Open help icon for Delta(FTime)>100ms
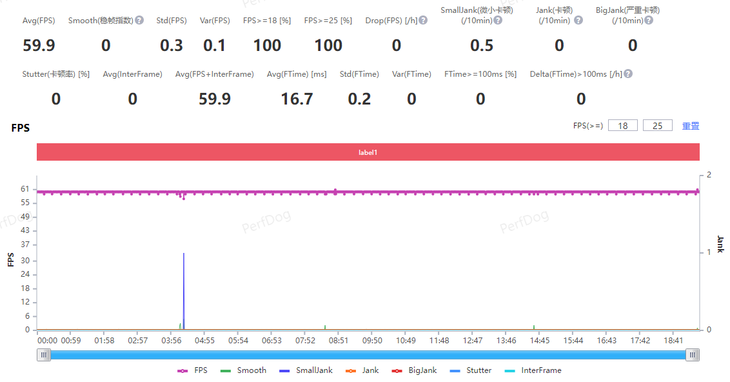Image resolution: width=730 pixels, height=382 pixels. point(628,74)
